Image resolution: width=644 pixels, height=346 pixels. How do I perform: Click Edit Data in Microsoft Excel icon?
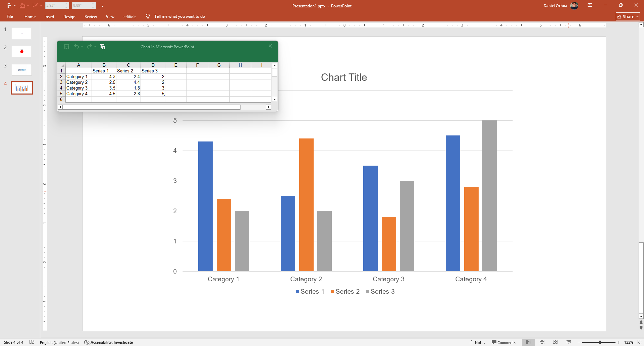pyautogui.click(x=103, y=47)
